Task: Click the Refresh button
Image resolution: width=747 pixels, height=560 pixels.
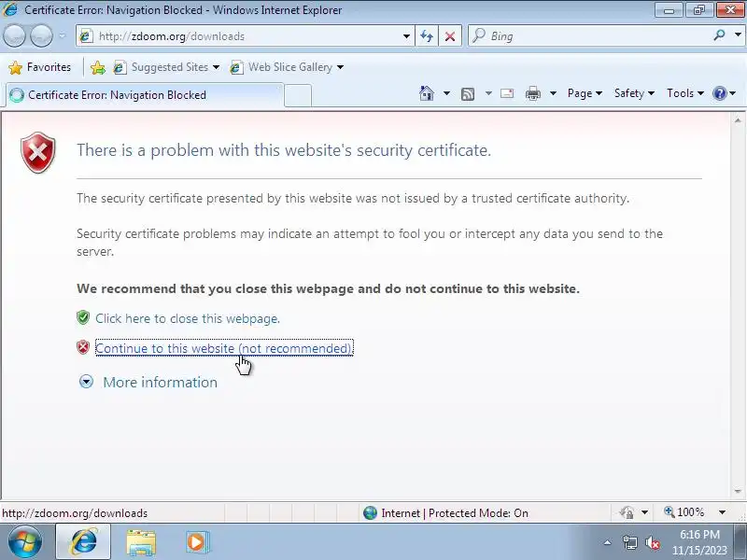Action: click(x=427, y=36)
